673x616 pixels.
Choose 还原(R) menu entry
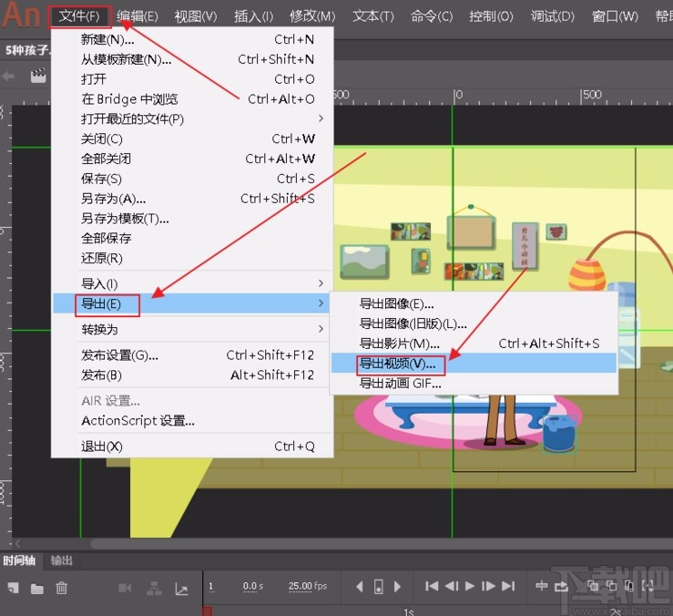(x=192, y=258)
